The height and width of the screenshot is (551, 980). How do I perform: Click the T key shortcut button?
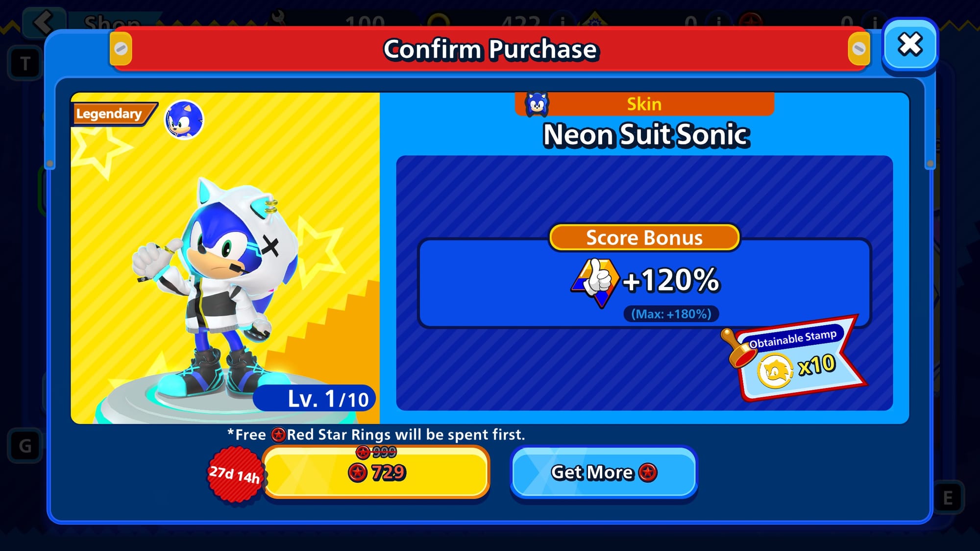coord(25,64)
